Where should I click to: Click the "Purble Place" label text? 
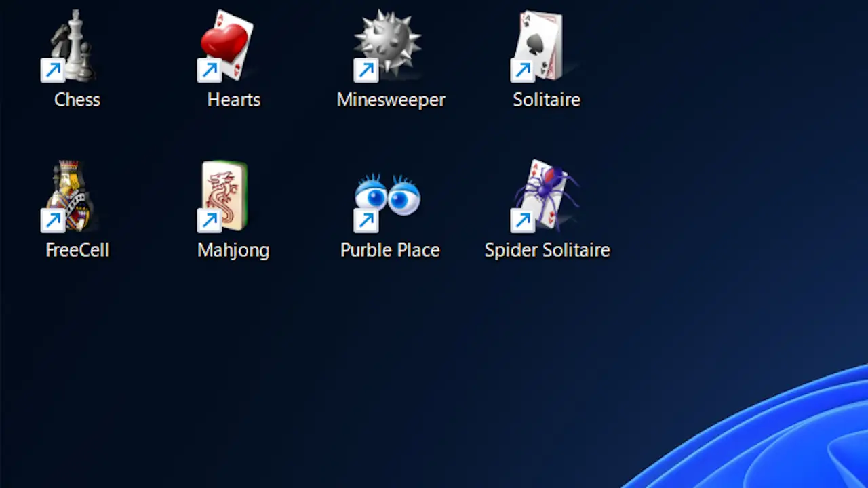pyautogui.click(x=390, y=250)
